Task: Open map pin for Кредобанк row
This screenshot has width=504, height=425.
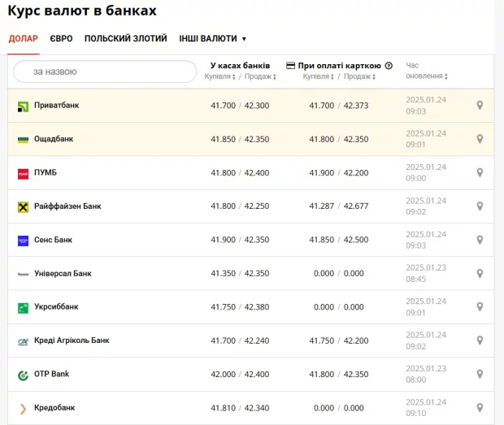Action: 480,408
